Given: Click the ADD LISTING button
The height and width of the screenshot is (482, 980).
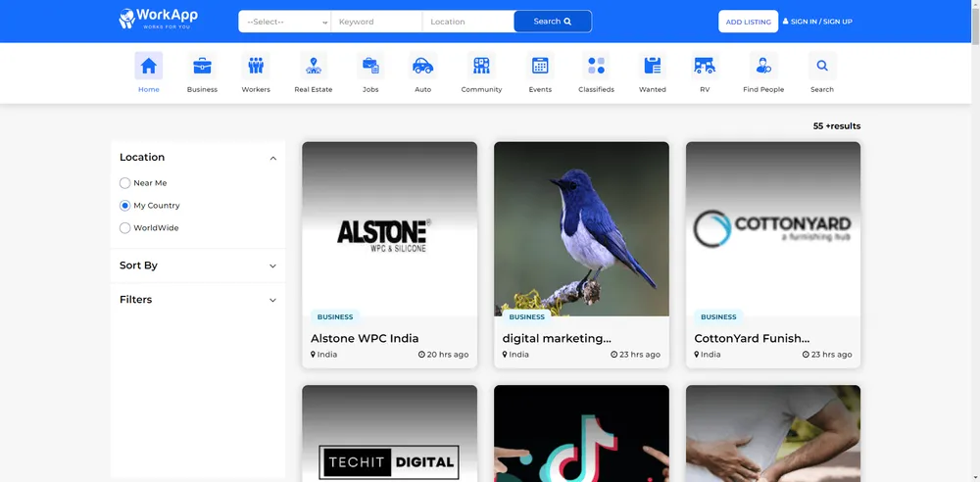Looking at the screenshot, I should pos(748,22).
